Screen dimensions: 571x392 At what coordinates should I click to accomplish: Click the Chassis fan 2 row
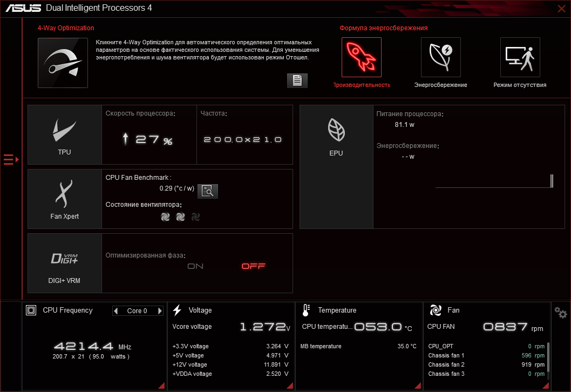pyautogui.click(x=486, y=364)
